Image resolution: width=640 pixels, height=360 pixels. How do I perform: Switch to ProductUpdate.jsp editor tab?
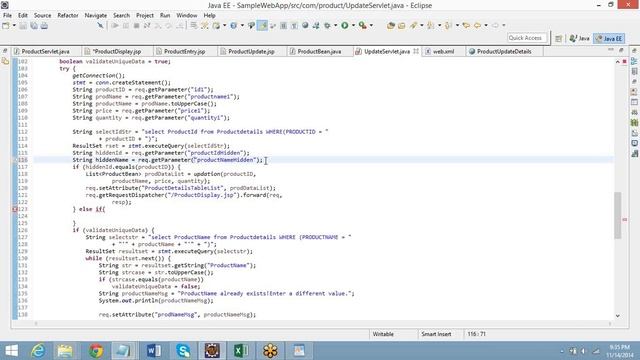[x=251, y=51]
